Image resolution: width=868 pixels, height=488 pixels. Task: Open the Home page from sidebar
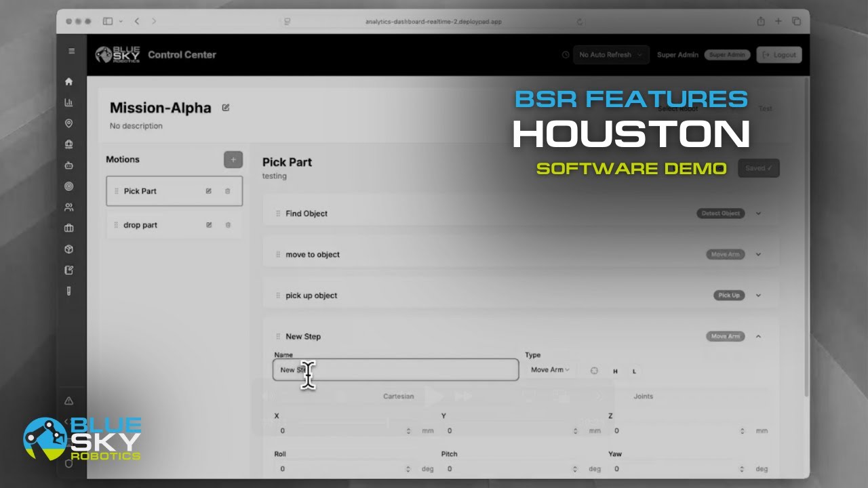[x=68, y=81]
